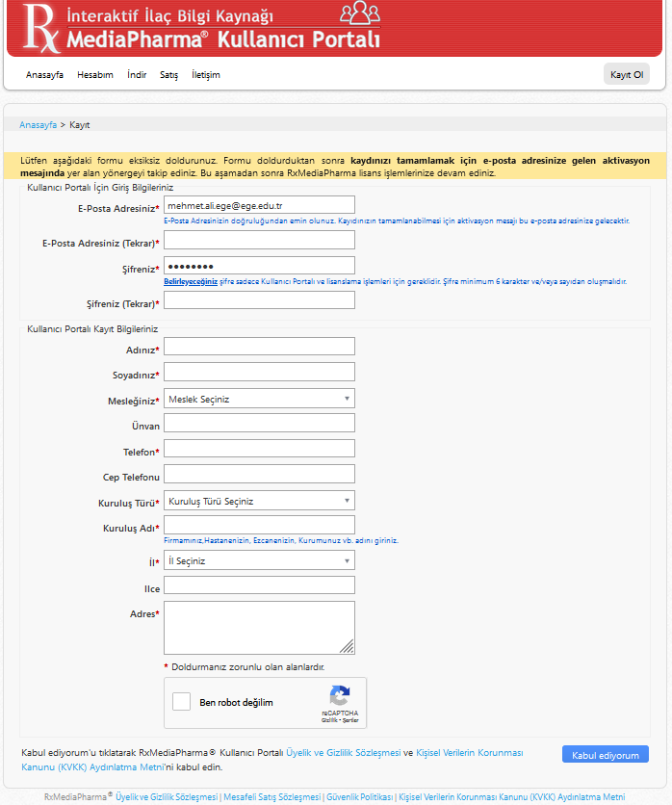Open the İl Seçiniz dropdown
Image resolution: width=672 pixels, height=805 pixels.
(259, 560)
